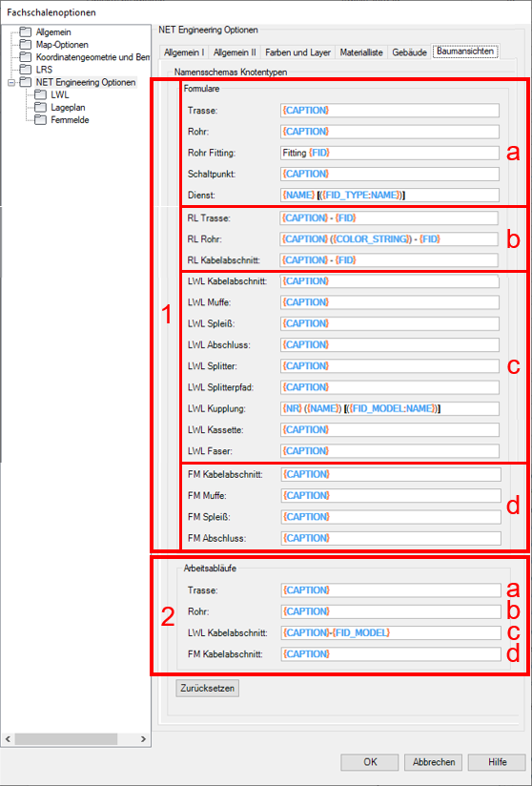Click the LRS folder icon
532x786 pixels.
(26, 70)
